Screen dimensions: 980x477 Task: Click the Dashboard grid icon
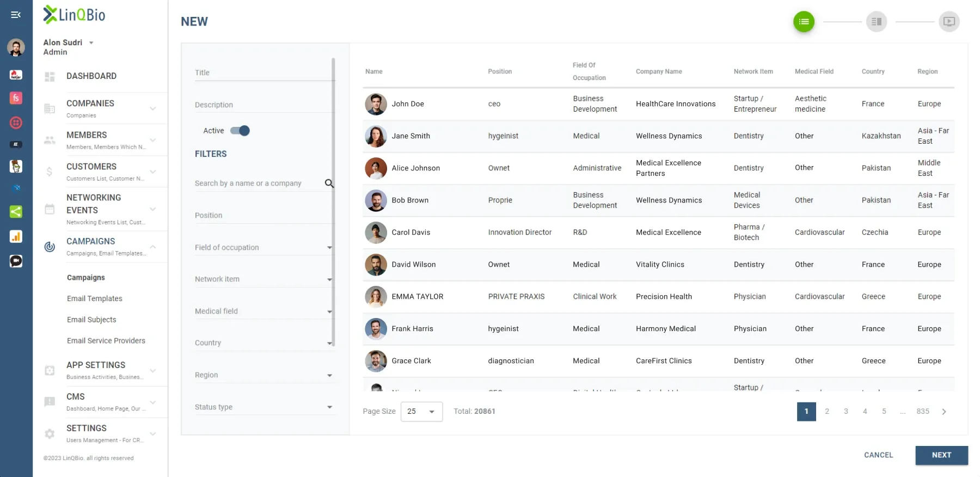pos(50,77)
